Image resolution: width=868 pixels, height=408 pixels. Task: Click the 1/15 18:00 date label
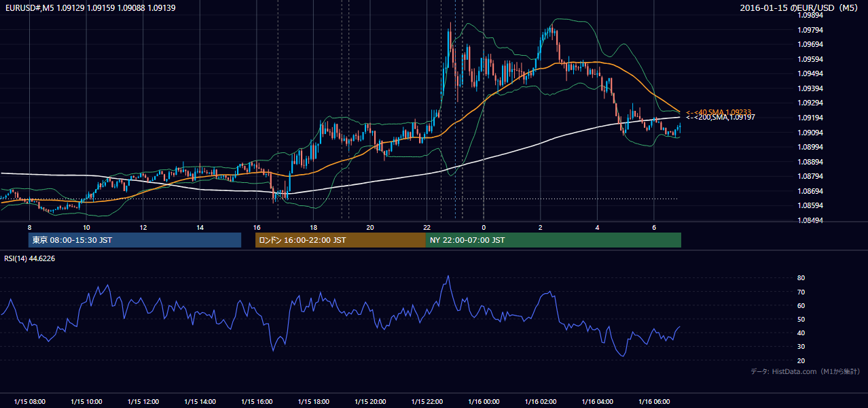pyautogui.click(x=313, y=402)
